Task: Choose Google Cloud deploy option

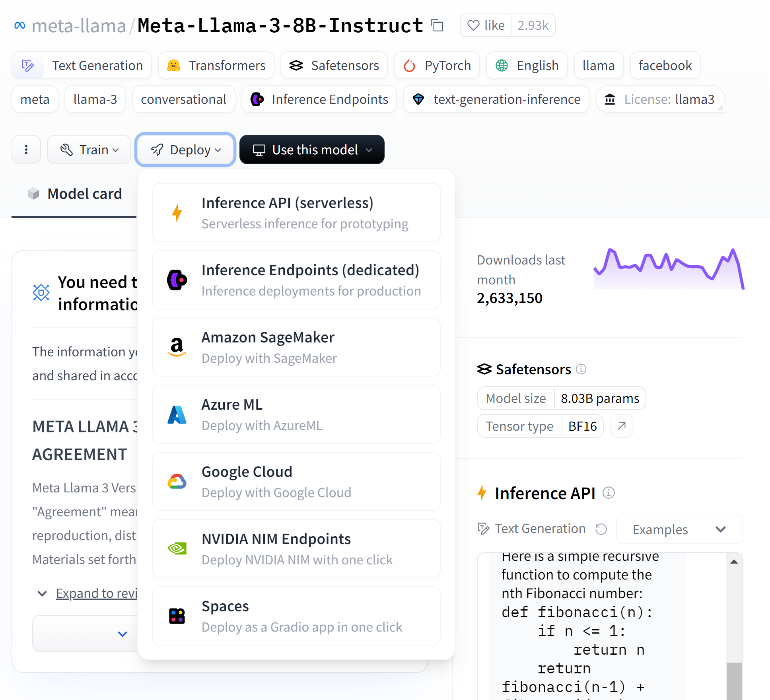Action: point(296,482)
